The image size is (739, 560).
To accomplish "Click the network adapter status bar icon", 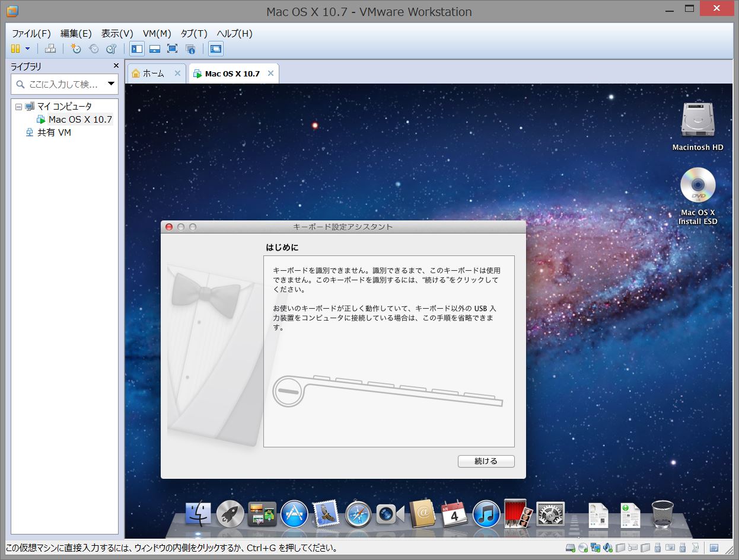I will (595, 548).
